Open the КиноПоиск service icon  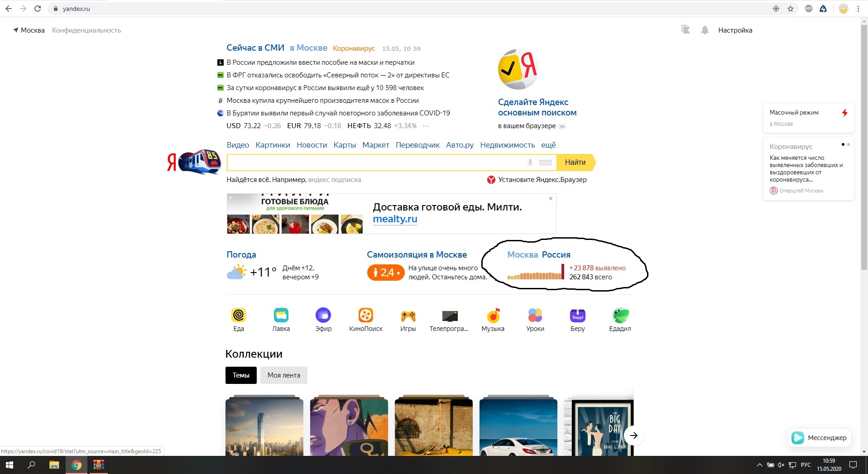tap(366, 315)
